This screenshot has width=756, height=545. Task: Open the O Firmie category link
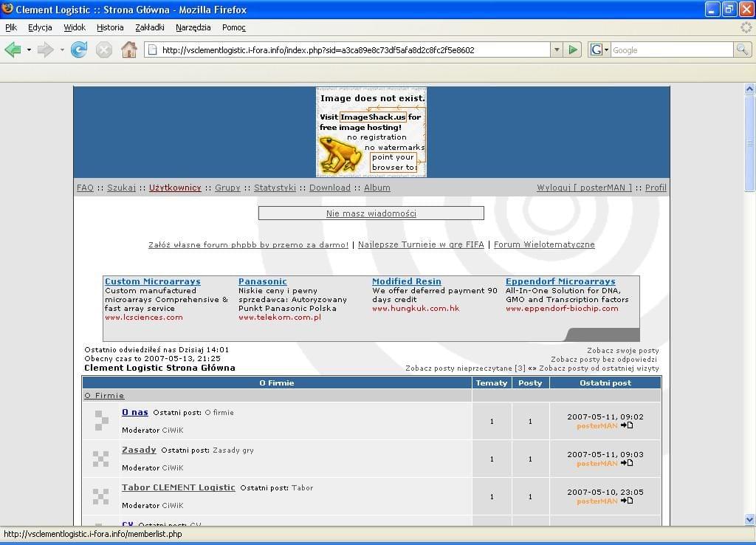click(x=104, y=396)
